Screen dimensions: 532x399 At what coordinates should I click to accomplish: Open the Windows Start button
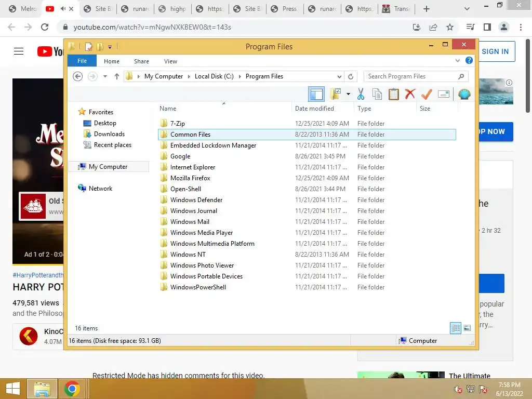(x=13, y=389)
